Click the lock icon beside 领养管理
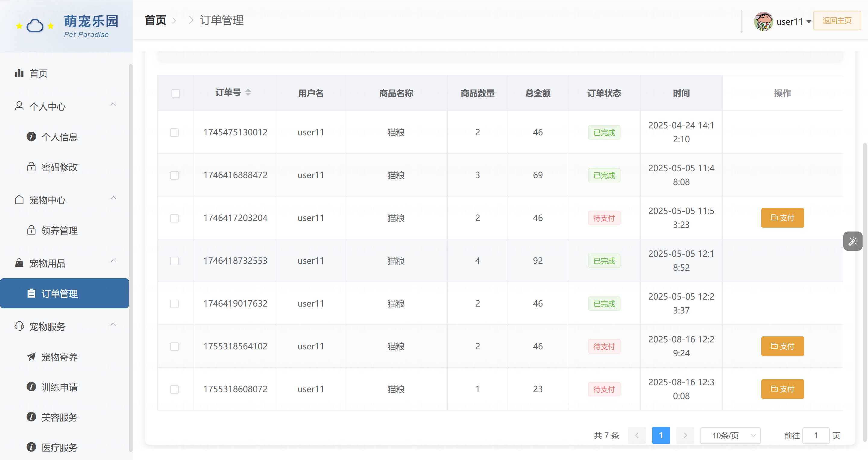 click(x=31, y=230)
